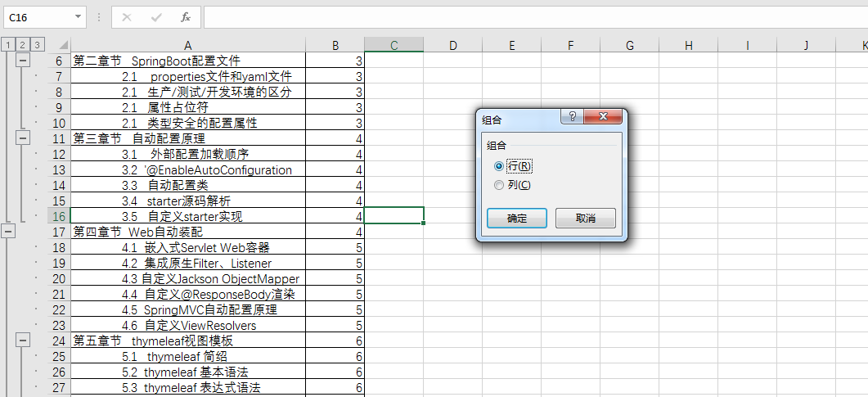Click cell '2.1 生产/测试/开发环境的区分'
The height and width of the screenshot is (397, 868).
(x=188, y=92)
